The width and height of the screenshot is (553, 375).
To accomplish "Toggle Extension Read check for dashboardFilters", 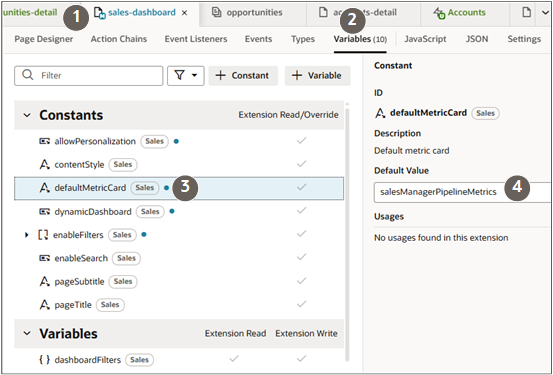I will pos(234,359).
